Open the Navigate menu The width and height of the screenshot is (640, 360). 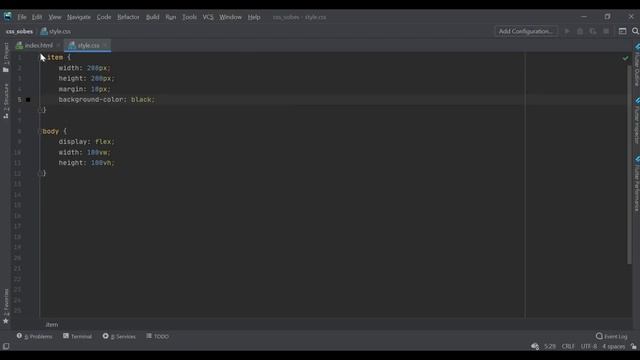click(79, 17)
